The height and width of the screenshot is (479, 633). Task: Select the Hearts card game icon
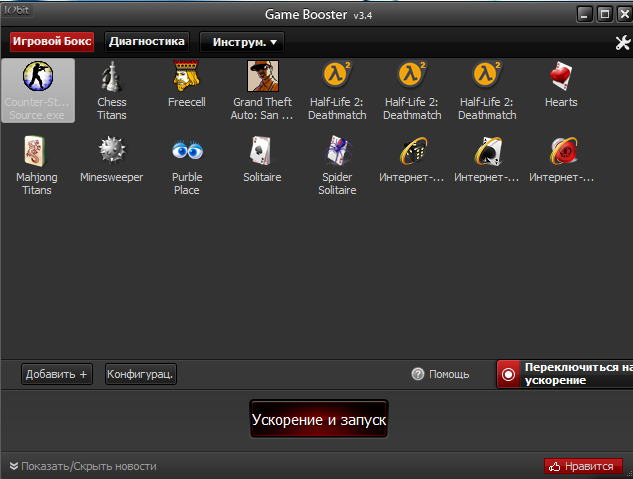pos(561,77)
